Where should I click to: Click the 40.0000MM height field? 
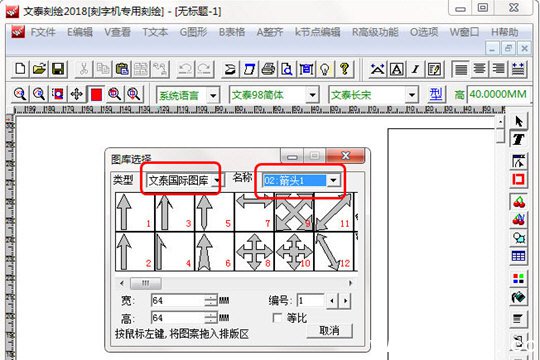[x=498, y=94]
